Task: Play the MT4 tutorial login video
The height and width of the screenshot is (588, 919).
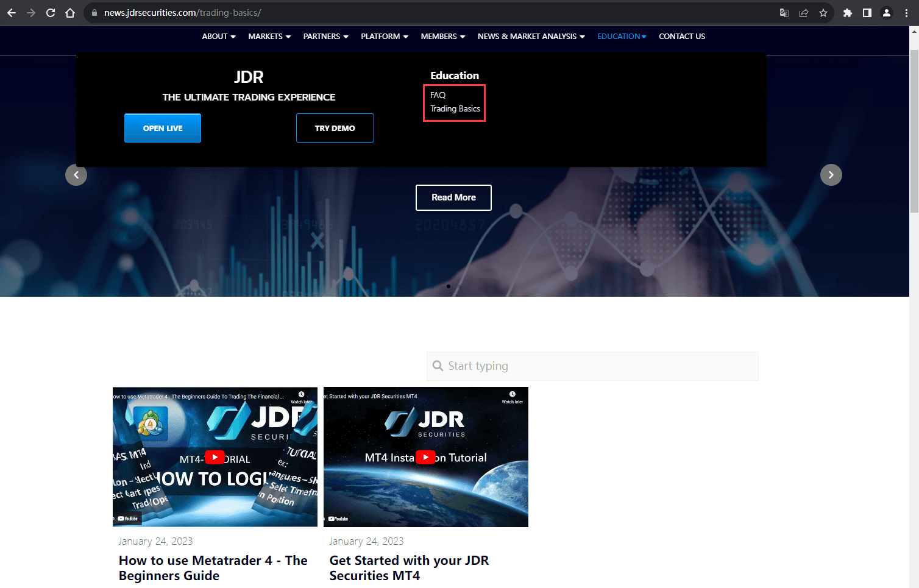Action: coord(215,457)
